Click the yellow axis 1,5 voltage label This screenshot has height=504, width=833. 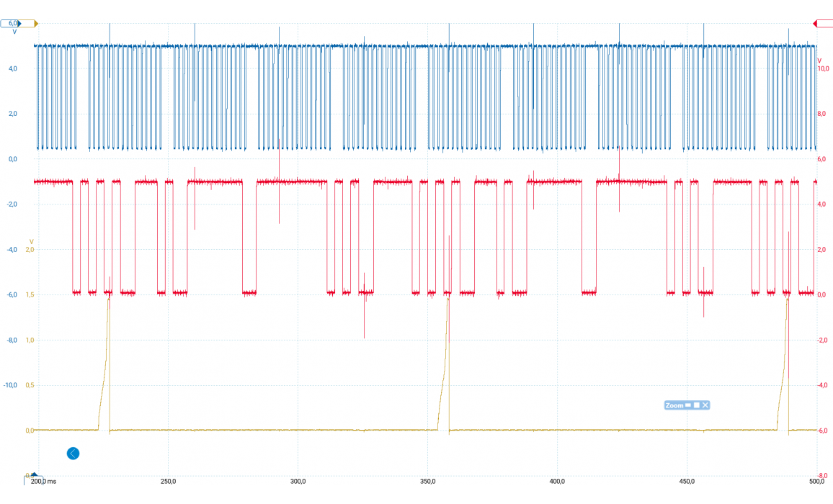click(30, 294)
